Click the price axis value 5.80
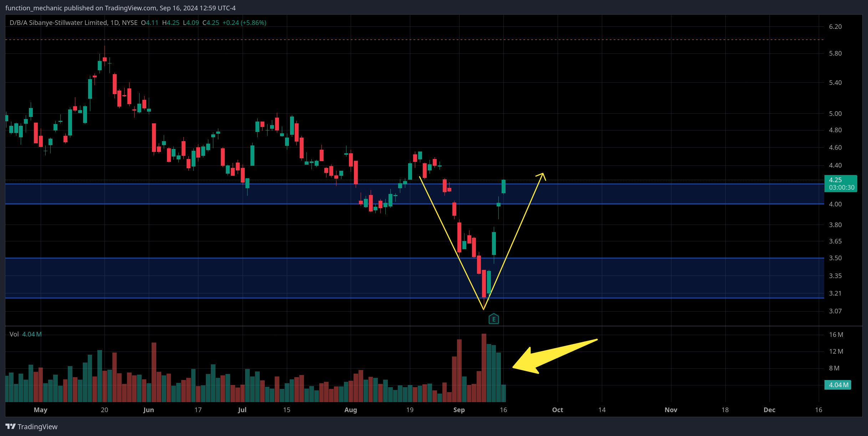 pyautogui.click(x=835, y=53)
